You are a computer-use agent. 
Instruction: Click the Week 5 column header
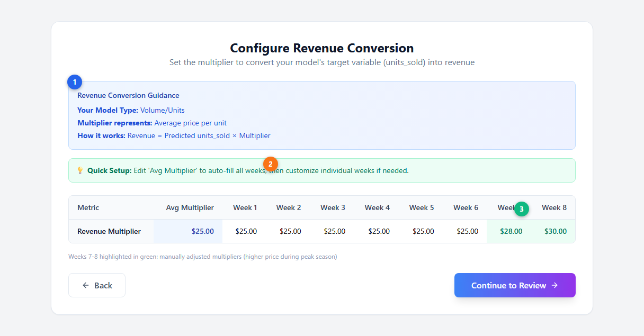pos(422,207)
